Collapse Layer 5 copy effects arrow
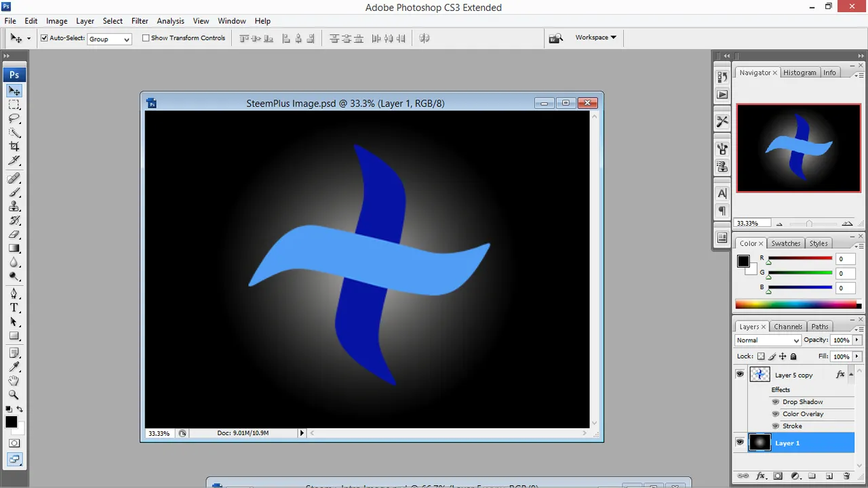Viewport: 868px width, 488px height. click(x=851, y=374)
